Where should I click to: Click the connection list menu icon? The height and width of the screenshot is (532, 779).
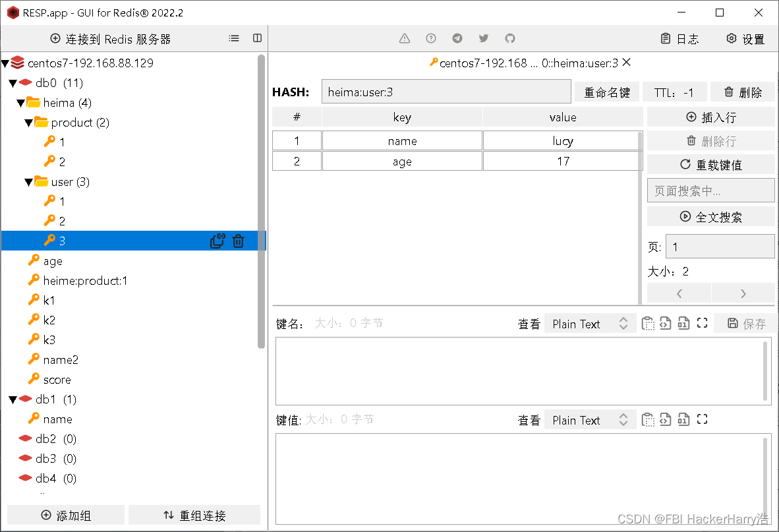(234, 38)
